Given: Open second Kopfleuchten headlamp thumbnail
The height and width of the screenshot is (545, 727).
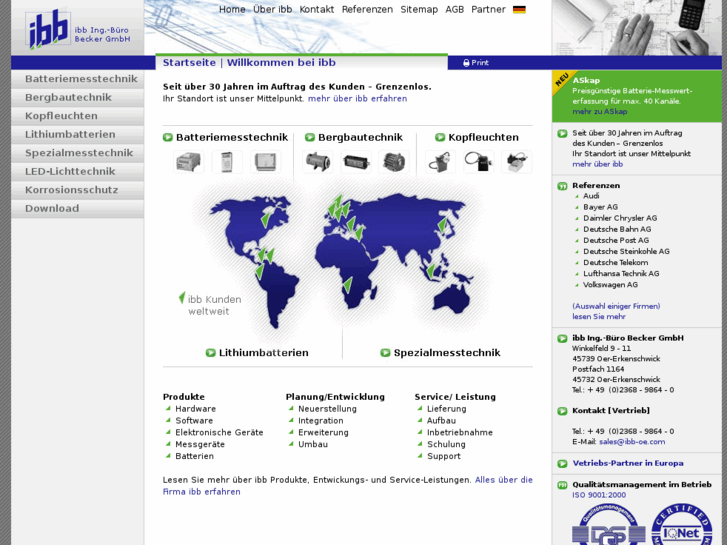Looking at the screenshot, I should pos(478,162).
